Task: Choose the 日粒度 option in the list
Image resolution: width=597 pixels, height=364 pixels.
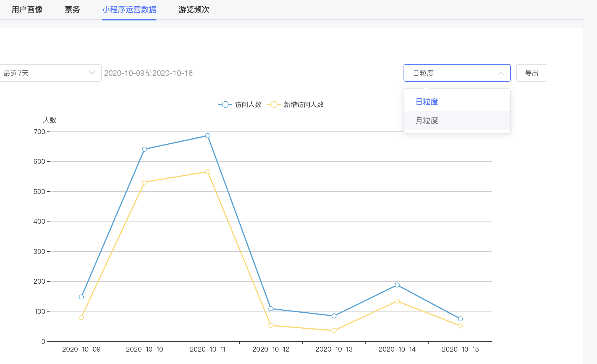Action: click(x=427, y=102)
